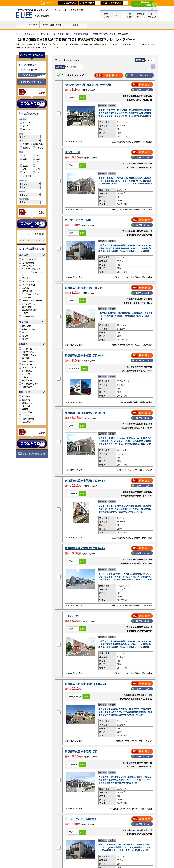Click the E-LIFE お部屋探し情報 logo
This screenshot has height=868, width=174.
pos(33,15)
